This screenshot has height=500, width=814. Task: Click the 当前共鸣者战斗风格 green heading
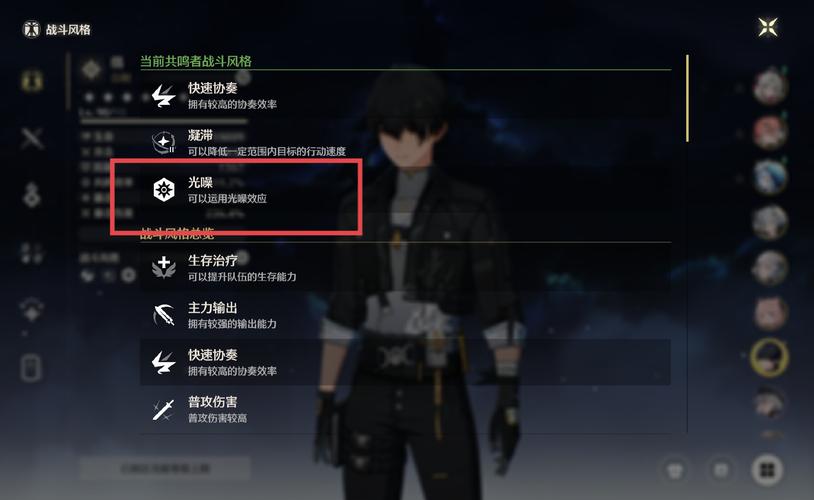[x=196, y=61]
